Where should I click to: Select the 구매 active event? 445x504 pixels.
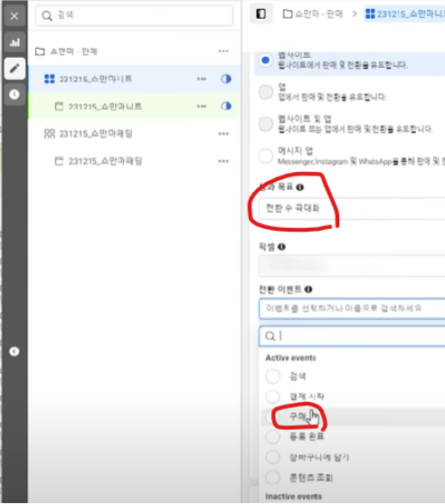(353, 417)
